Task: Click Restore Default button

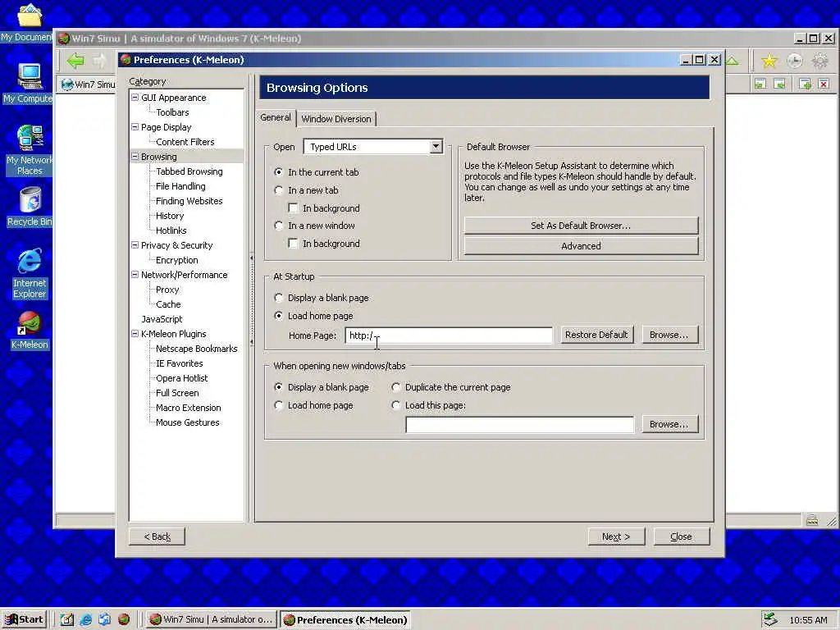Action: click(596, 335)
